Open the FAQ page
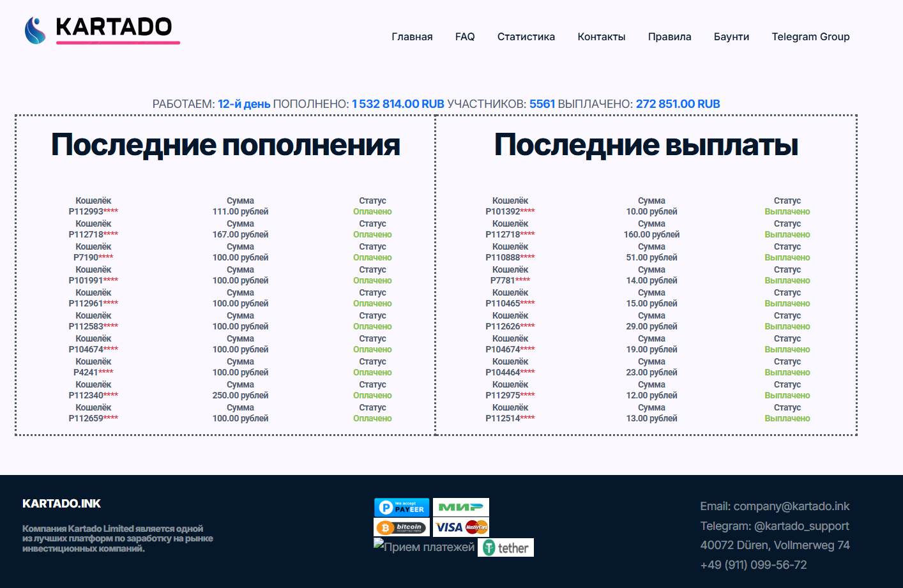This screenshot has width=903, height=588. coord(465,37)
